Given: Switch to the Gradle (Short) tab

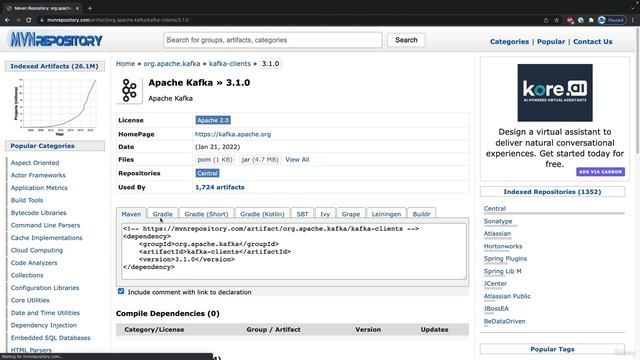Looking at the screenshot, I should click(206, 214).
